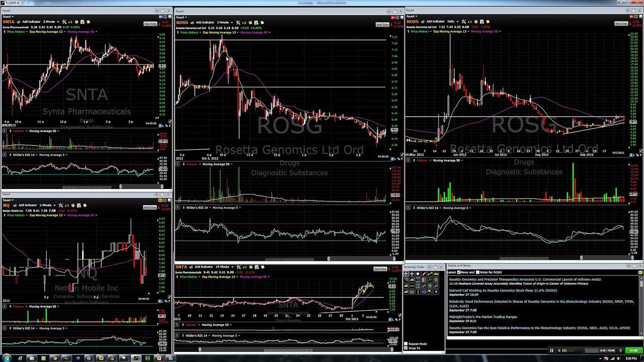The height and width of the screenshot is (362, 644).
Task: Open chart settings wrench in top-left SNTA chart
Action: (x=64, y=22)
